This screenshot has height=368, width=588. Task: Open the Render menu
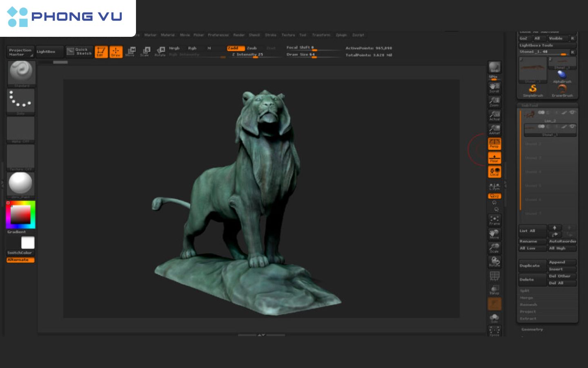coord(238,35)
